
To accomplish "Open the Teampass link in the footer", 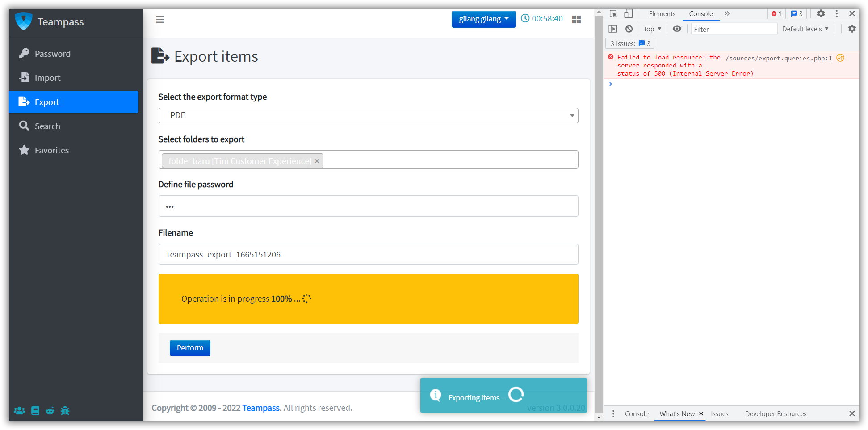I will tap(261, 408).
